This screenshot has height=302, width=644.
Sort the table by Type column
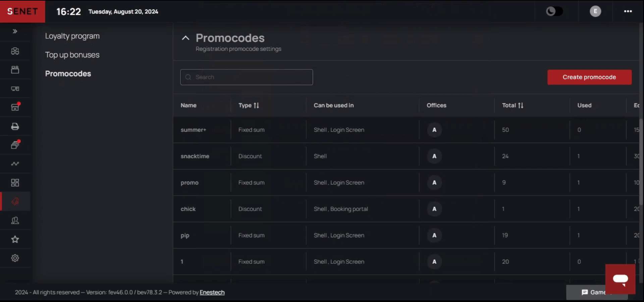pyautogui.click(x=256, y=105)
